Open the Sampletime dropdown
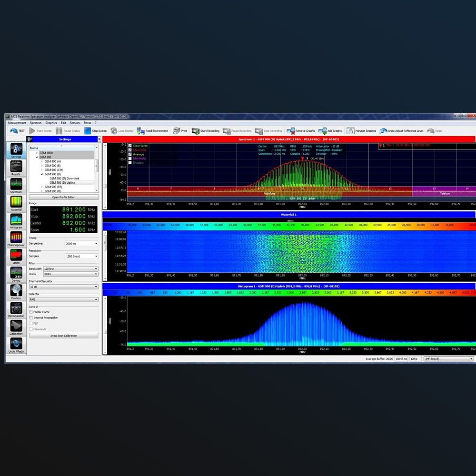476x476 pixels. pos(81,243)
